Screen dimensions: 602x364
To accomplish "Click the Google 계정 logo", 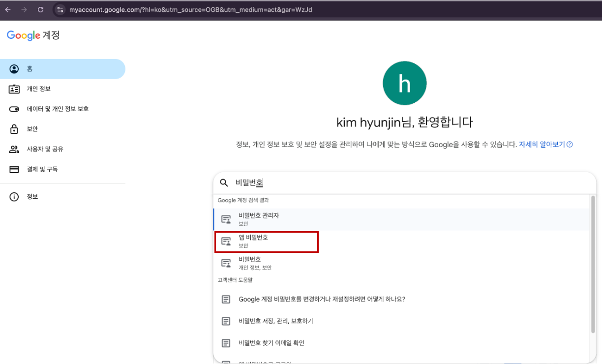I will (33, 35).
